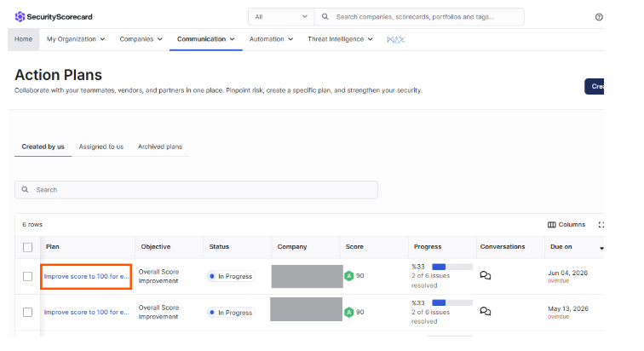Click the Plan column header
Screen dimensions: 644x351
[x=53, y=247]
